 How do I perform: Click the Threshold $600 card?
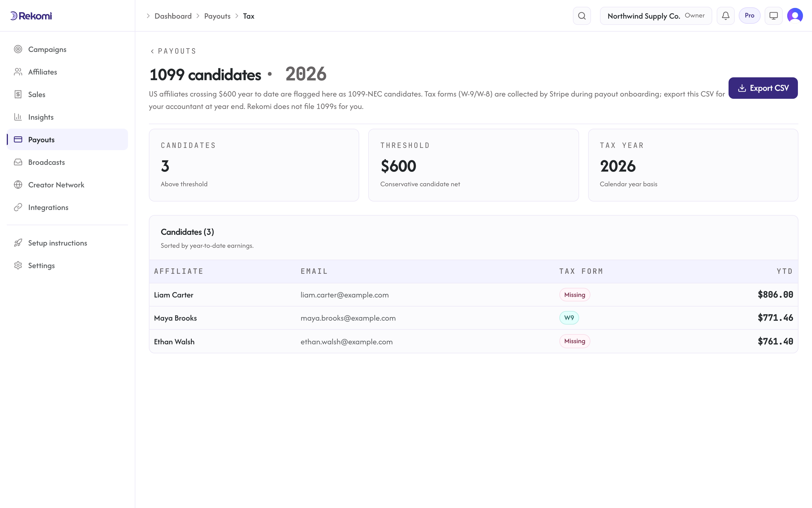(x=473, y=165)
